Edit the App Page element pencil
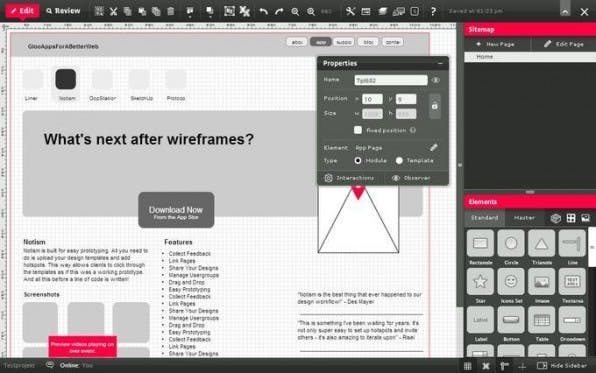Screen dimensions: 596x373 tap(433, 147)
